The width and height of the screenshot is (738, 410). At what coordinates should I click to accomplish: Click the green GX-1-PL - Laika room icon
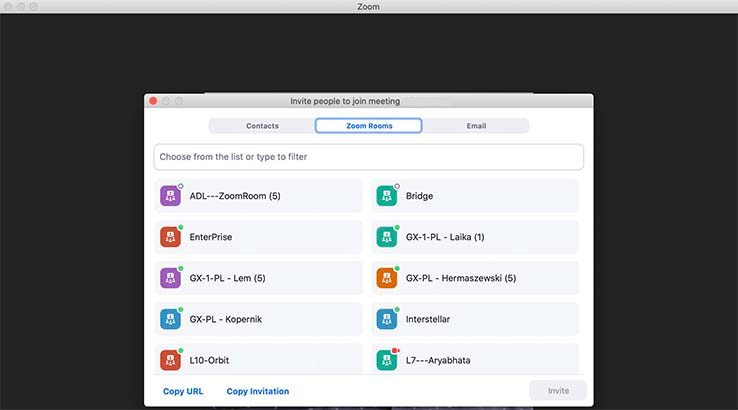[x=387, y=237]
